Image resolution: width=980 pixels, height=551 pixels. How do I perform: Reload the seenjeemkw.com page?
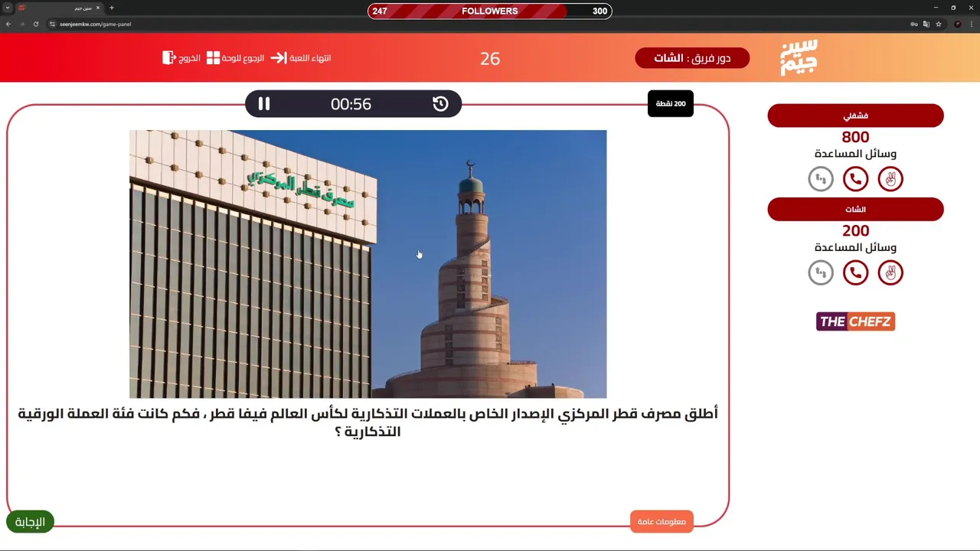[35, 24]
